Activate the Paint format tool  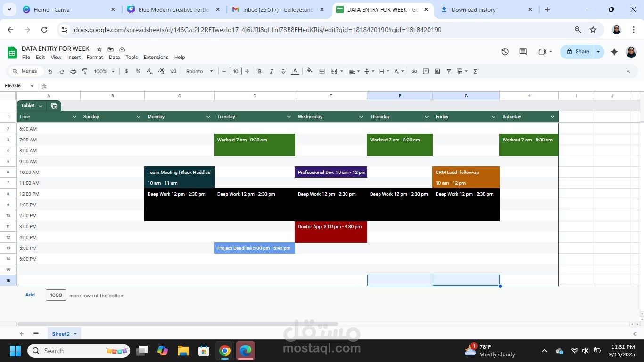pyautogui.click(x=85, y=71)
